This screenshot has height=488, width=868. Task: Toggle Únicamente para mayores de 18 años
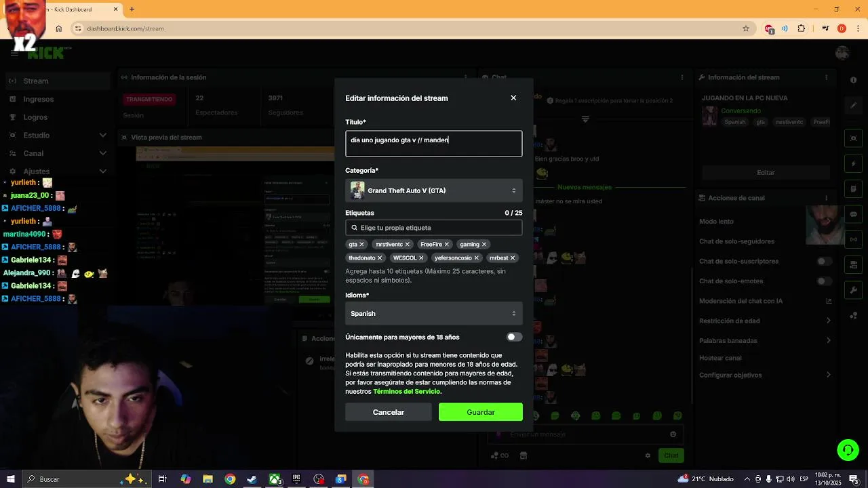pos(514,337)
